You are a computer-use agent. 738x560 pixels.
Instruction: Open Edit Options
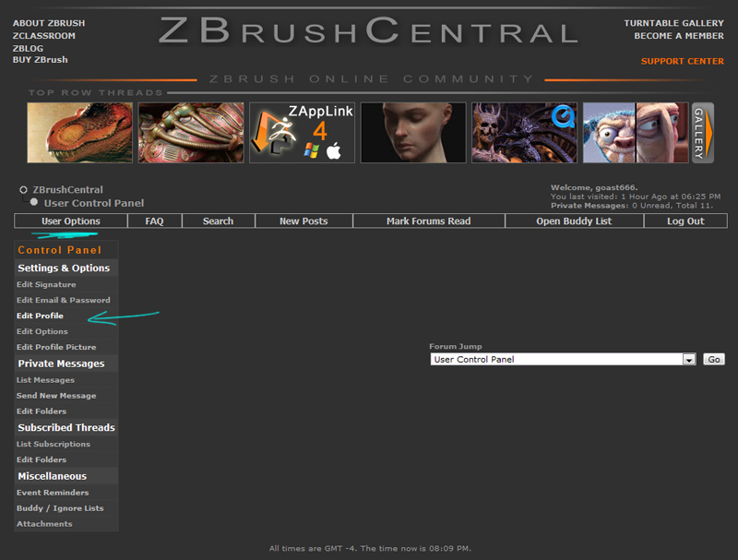point(42,331)
